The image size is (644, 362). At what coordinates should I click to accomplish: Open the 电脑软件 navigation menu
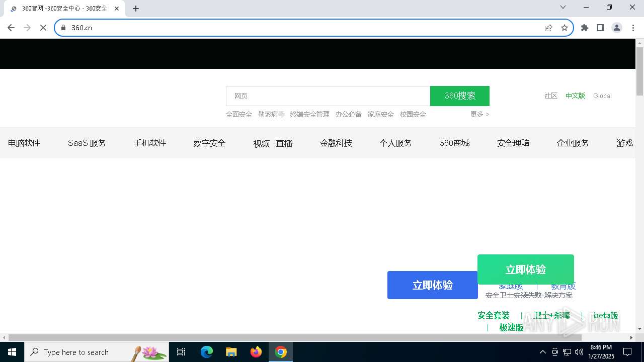tap(24, 143)
